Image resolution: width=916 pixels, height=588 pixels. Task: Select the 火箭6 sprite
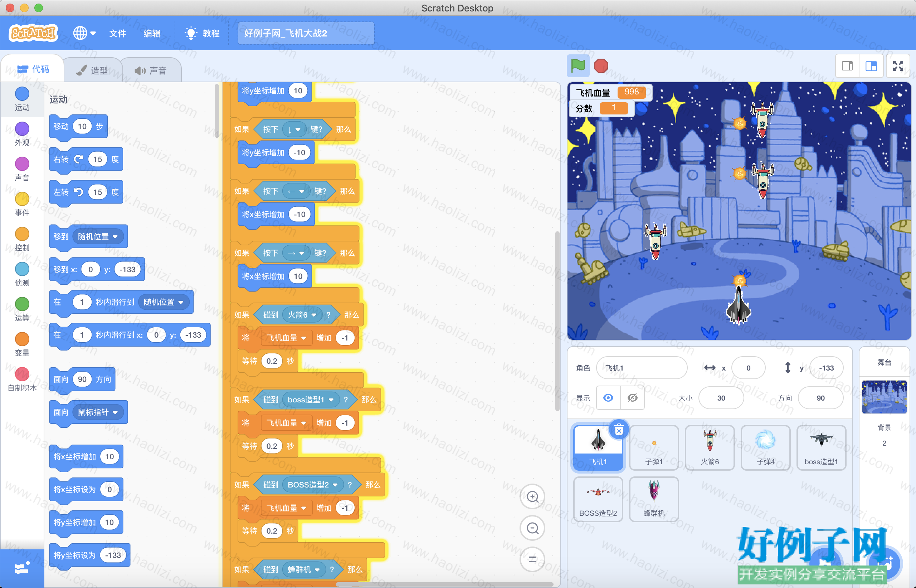click(710, 447)
